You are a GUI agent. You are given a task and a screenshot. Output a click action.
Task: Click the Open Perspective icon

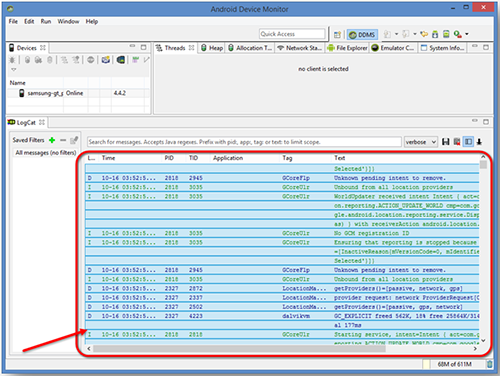pyautogui.click(x=337, y=34)
